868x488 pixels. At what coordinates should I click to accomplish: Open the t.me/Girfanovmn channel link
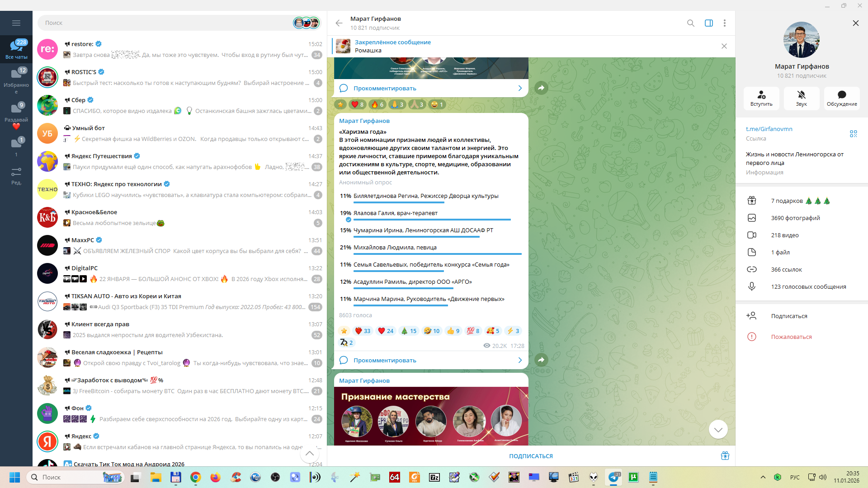[x=769, y=129]
